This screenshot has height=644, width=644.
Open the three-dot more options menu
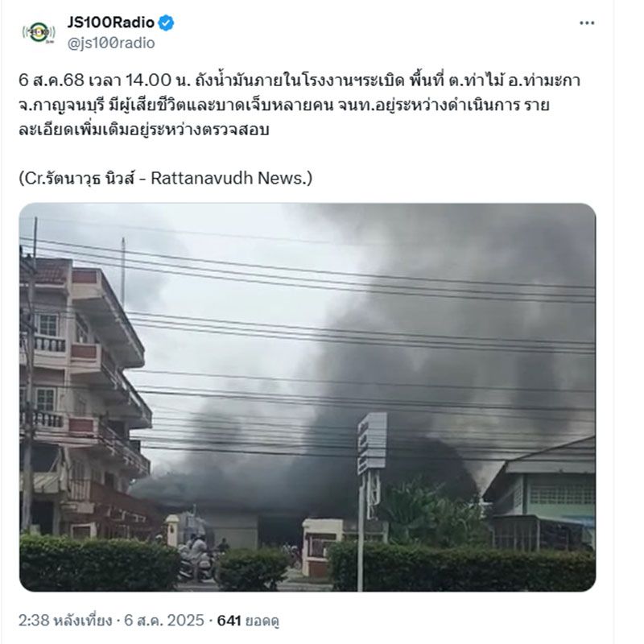tap(587, 23)
